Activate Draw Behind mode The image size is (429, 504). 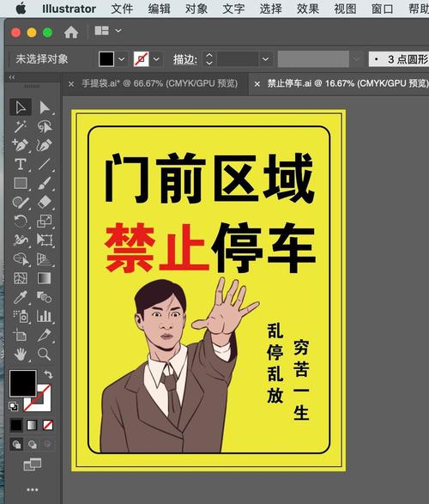click(x=32, y=445)
